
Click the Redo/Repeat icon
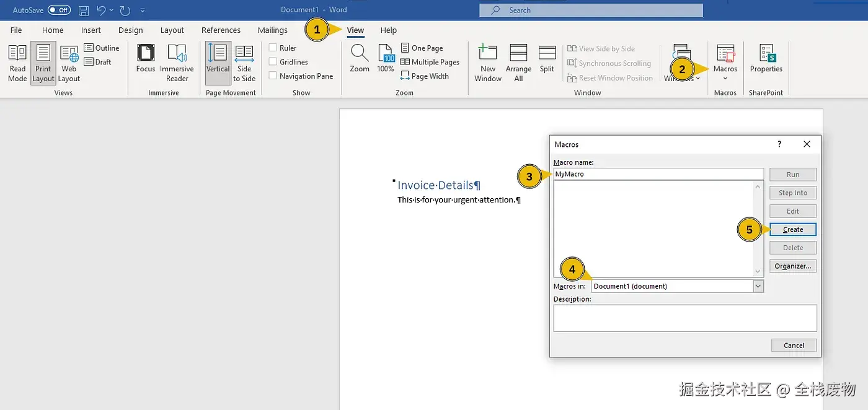point(125,11)
